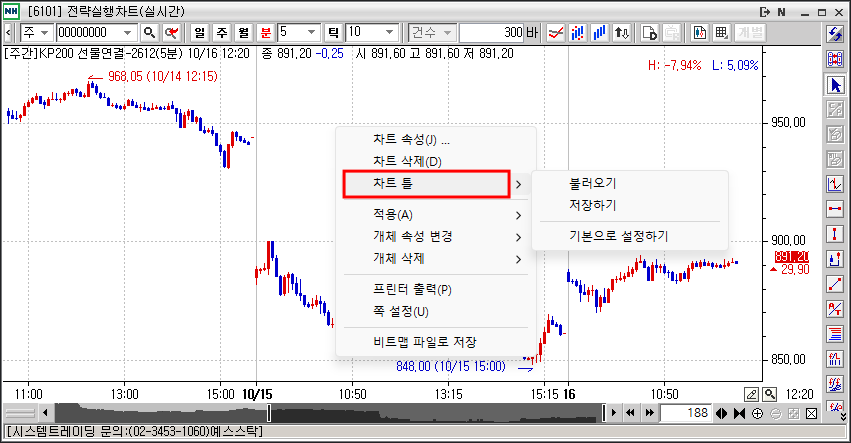The image size is (851, 443).
Task: Click the up-down arrows icon in top toolbar
Action: coord(621,33)
